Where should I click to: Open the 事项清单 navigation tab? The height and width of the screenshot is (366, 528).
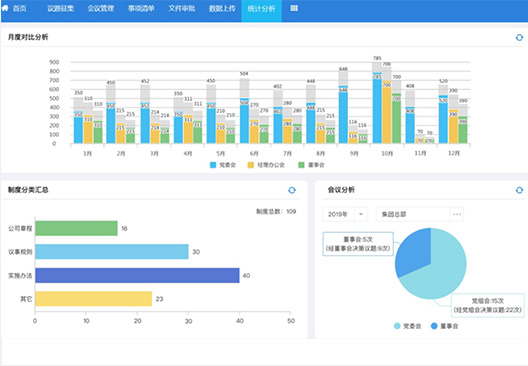(x=141, y=8)
